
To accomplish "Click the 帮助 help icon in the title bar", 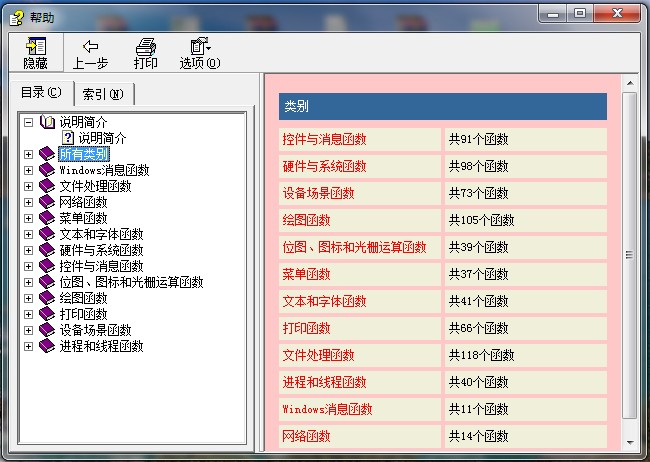I will (17, 17).
